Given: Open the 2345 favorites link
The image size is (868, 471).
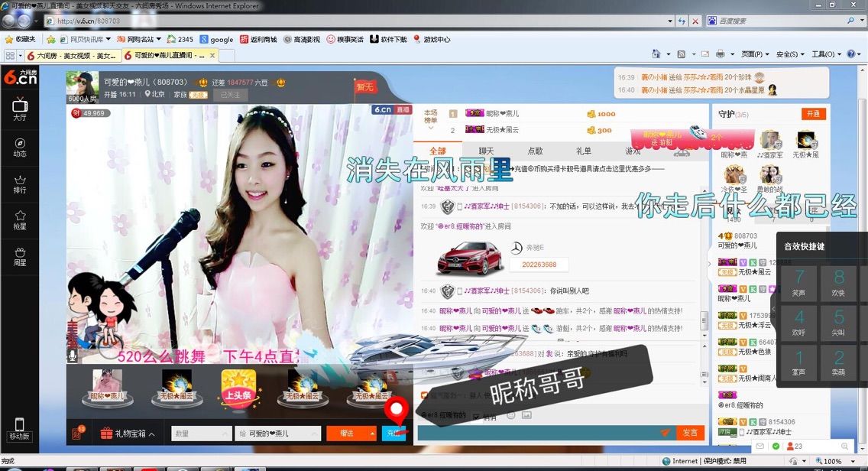Looking at the screenshot, I should coord(180,39).
